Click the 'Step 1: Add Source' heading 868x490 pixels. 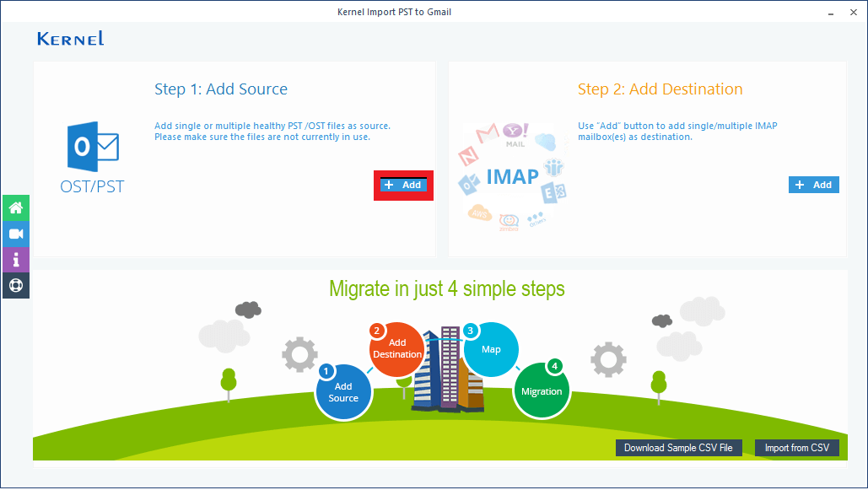221,89
